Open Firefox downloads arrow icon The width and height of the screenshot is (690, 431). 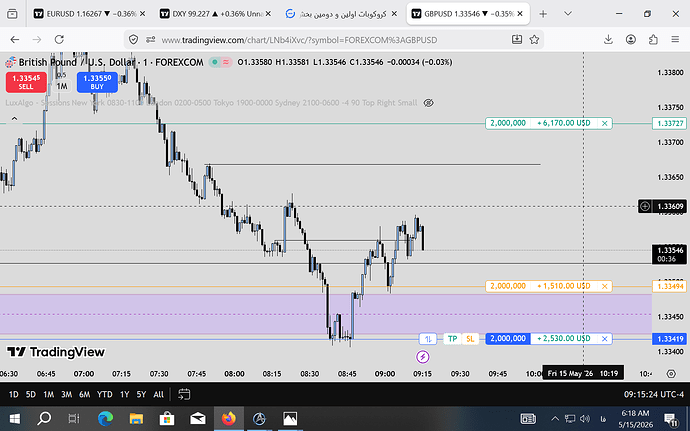click(608, 40)
